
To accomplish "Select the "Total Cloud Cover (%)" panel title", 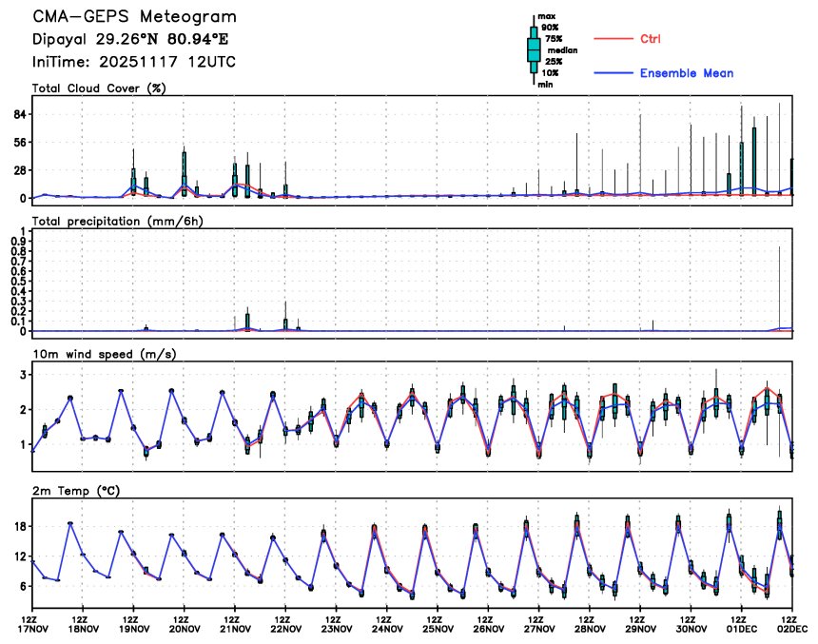I will click(x=99, y=88).
